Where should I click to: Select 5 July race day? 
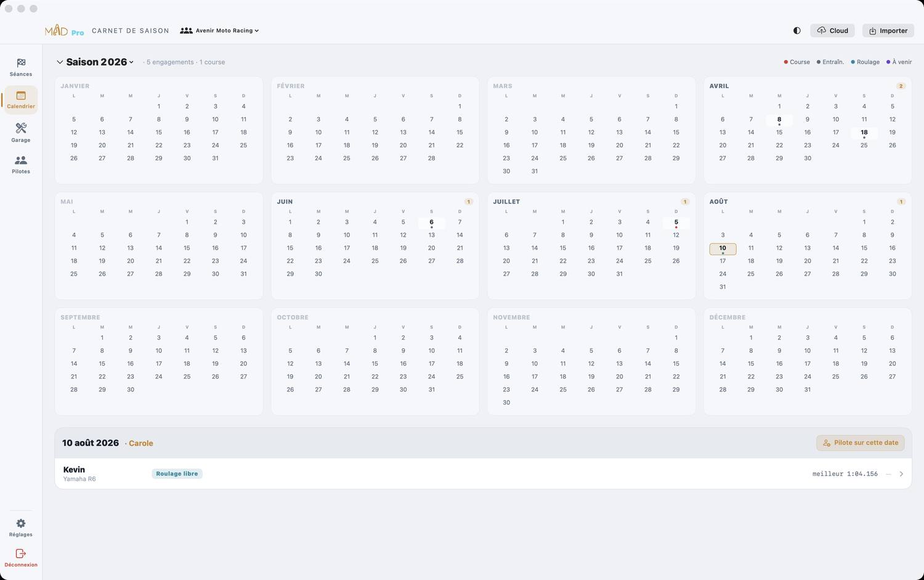tap(676, 223)
